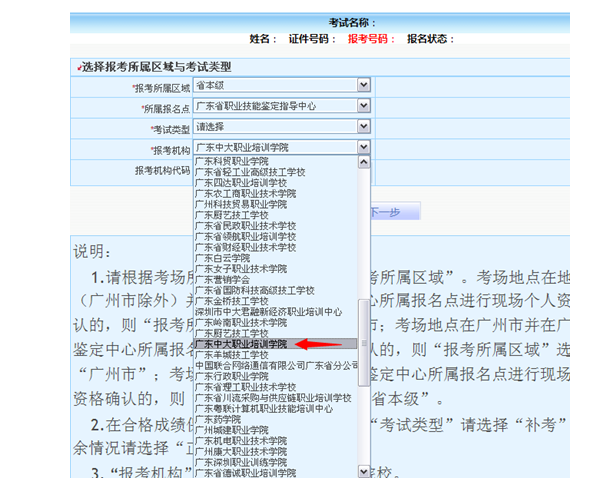This screenshot has height=498, width=612.
Task: Select 广州康大职业技术学院 option
Action: 241,452
